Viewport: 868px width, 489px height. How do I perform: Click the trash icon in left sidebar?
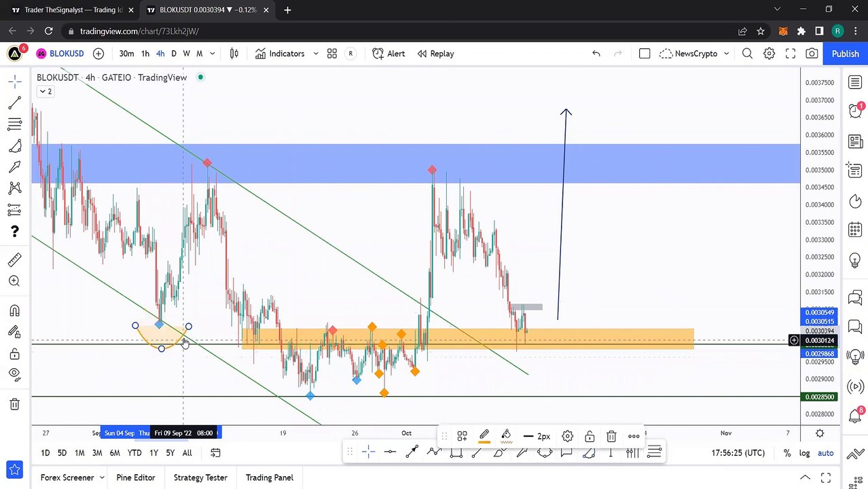[x=14, y=404]
